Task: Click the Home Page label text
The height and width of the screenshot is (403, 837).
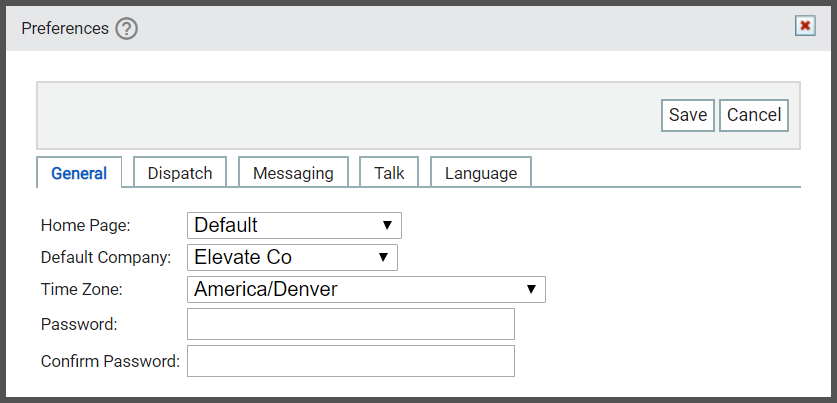Action: point(85,225)
